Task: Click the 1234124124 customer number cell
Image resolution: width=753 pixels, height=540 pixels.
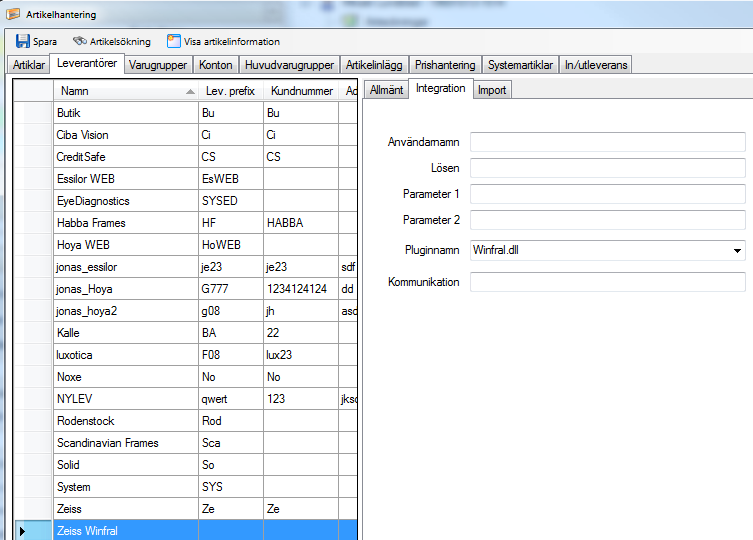Action: [x=301, y=289]
